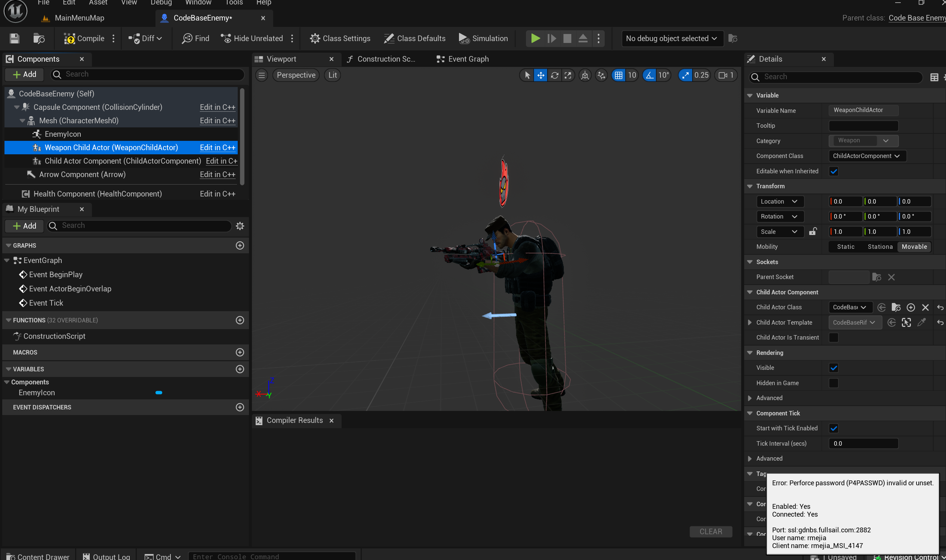Collapse the Capsule Component tree node

tap(16, 107)
